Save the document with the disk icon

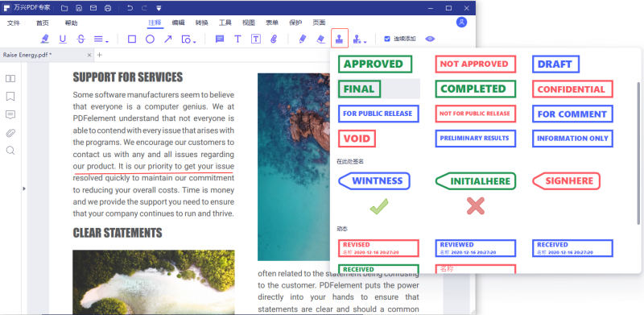79,8
